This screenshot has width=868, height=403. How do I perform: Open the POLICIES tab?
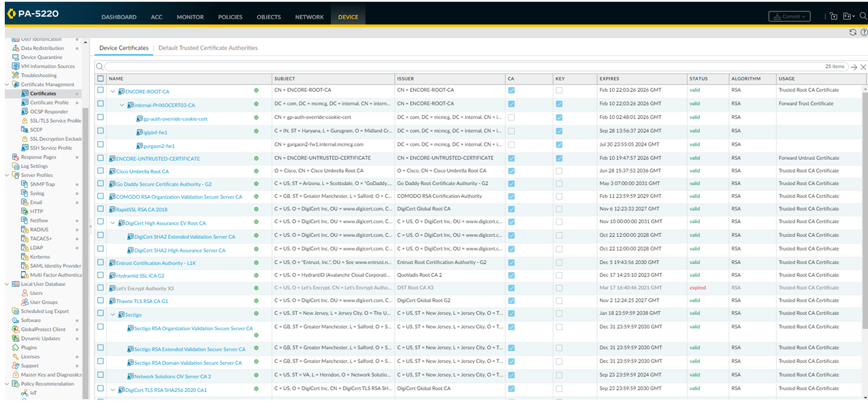230,17
